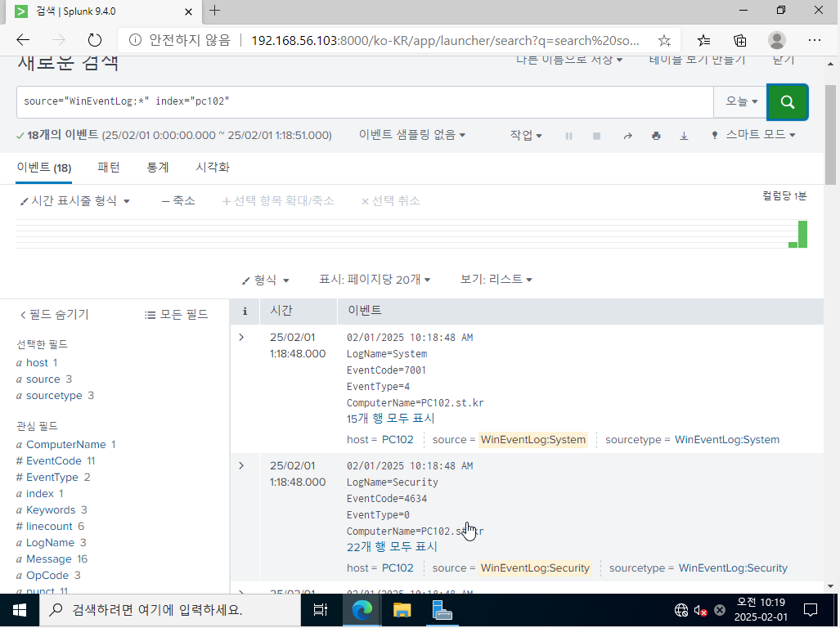The image size is (840, 628).
Task: Select the EventCode field in sidebar
Action: point(53,461)
